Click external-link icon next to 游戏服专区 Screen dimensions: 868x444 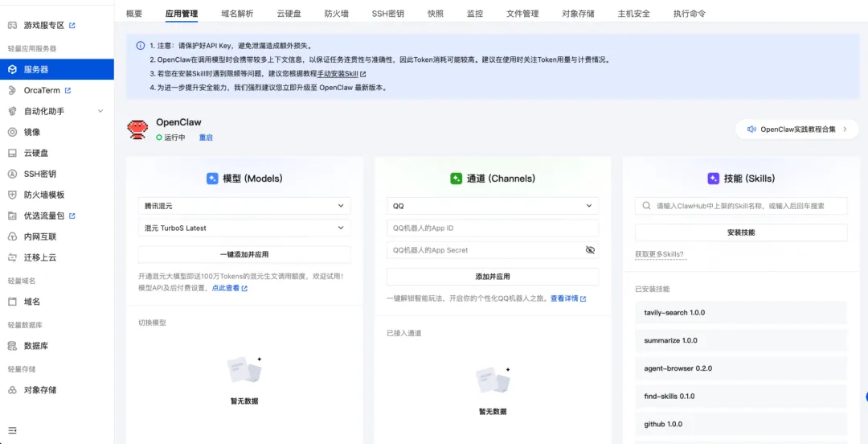72,26
